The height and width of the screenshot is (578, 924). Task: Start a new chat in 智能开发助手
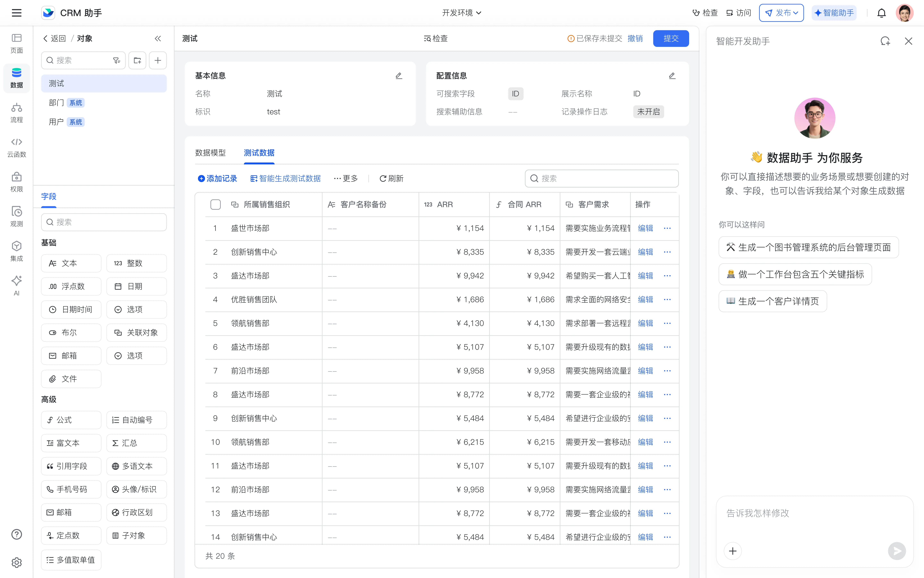885,41
